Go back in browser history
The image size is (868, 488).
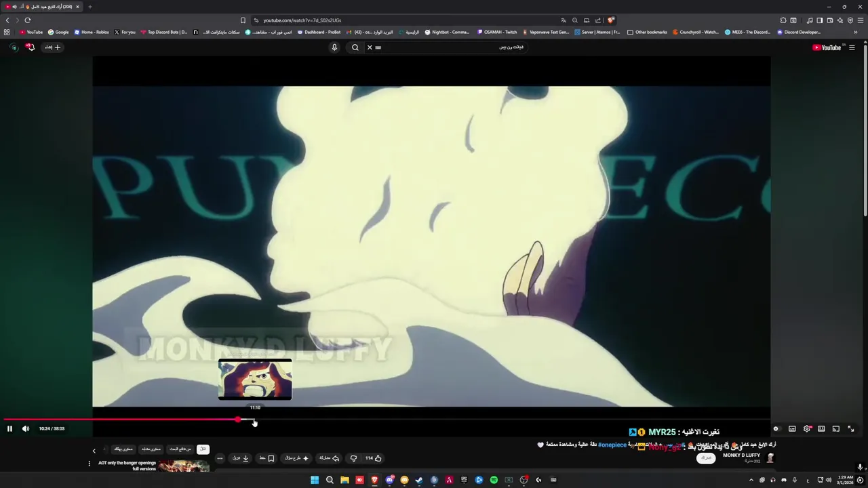pyautogui.click(x=7, y=20)
